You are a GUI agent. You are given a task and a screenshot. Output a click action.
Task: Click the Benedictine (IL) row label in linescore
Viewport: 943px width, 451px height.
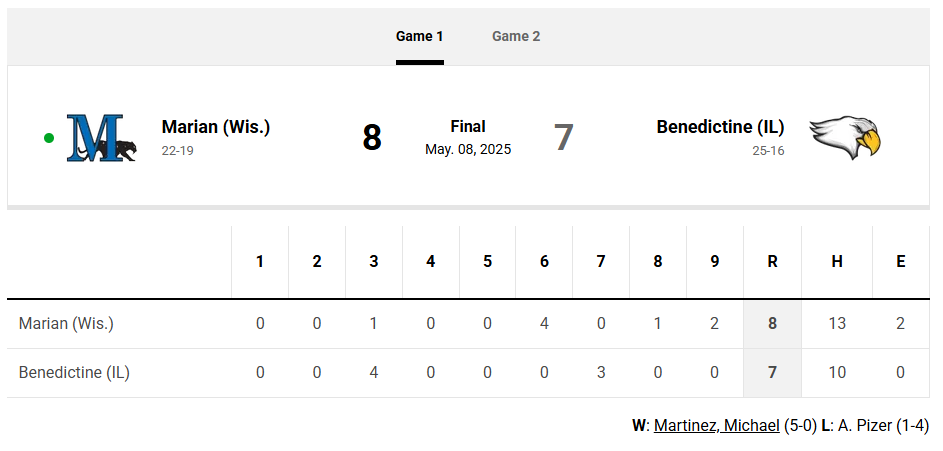coord(74,373)
